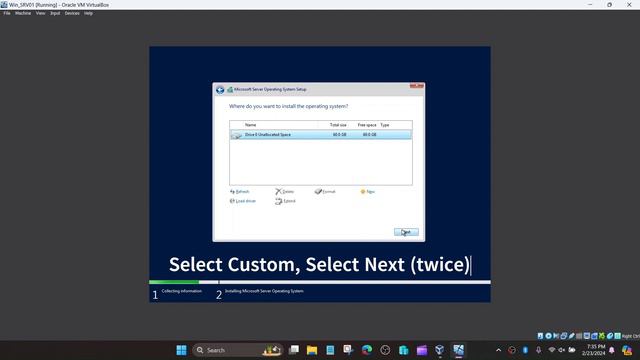Image resolution: width=640 pixels, height=360 pixels.
Task: Open the Input menu
Action: pyautogui.click(x=55, y=13)
